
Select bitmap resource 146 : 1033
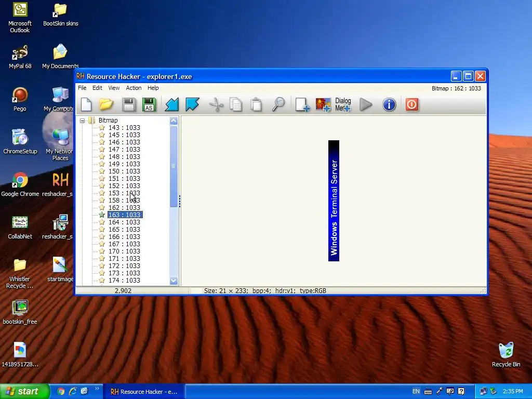pyautogui.click(x=124, y=142)
